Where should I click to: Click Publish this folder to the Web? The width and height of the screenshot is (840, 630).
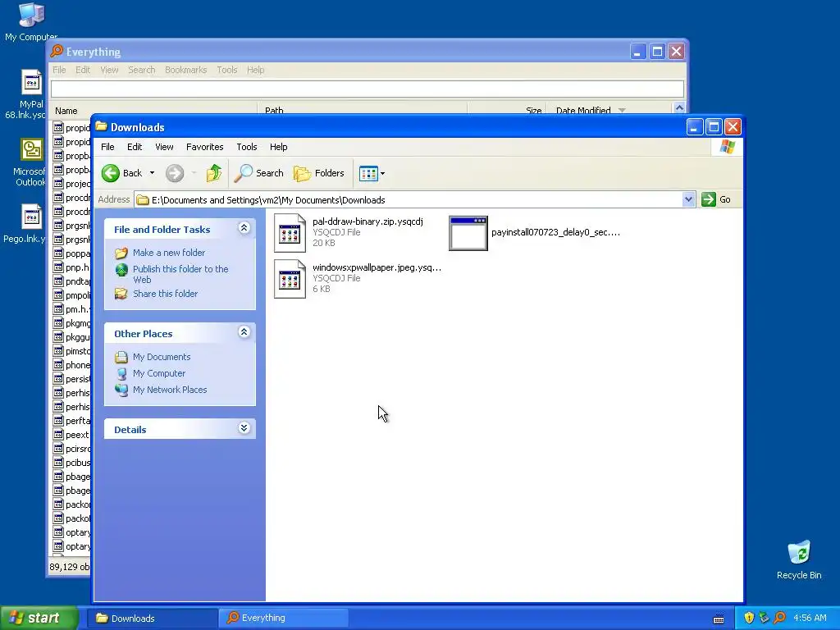(x=180, y=274)
